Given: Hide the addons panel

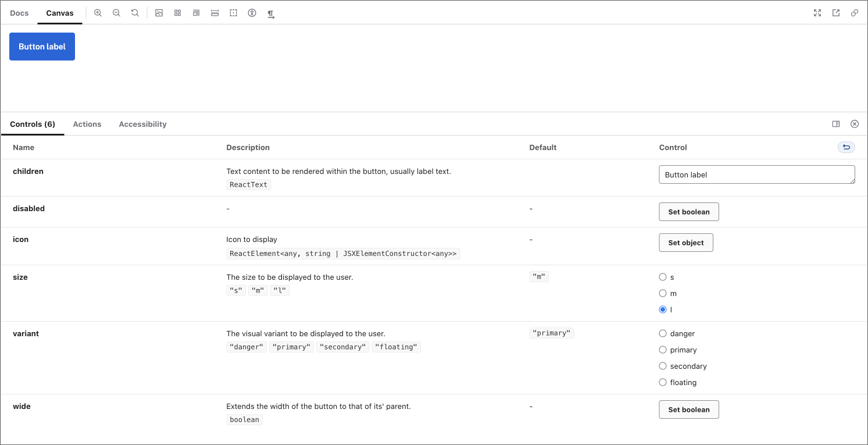Looking at the screenshot, I should coord(855,124).
